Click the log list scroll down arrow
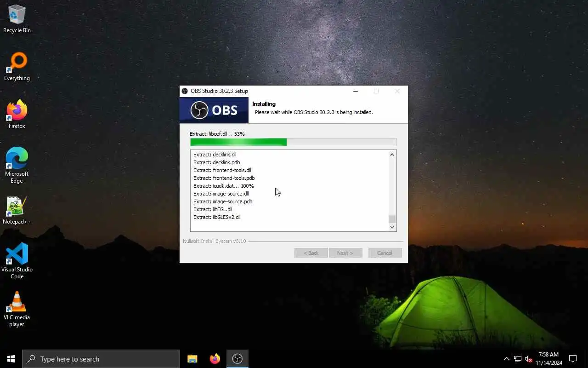Screen dimensions: 588x368 pos(392,227)
